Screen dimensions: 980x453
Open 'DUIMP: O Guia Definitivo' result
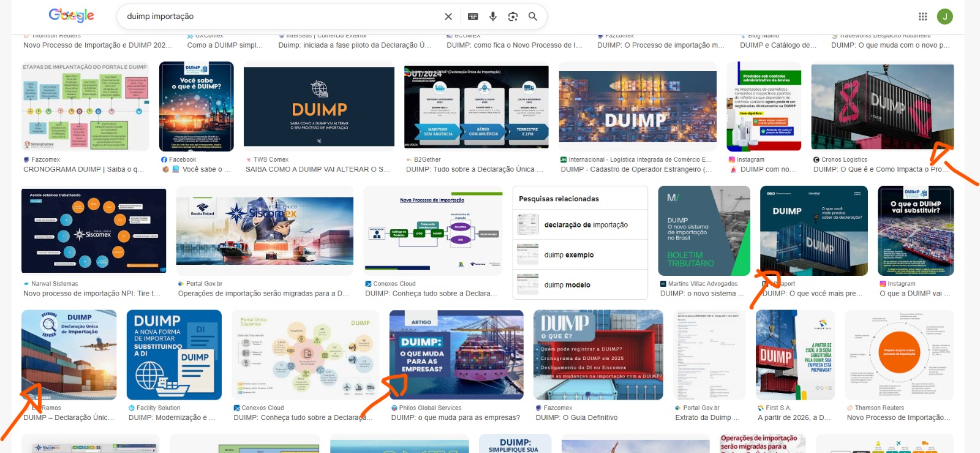click(x=577, y=417)
